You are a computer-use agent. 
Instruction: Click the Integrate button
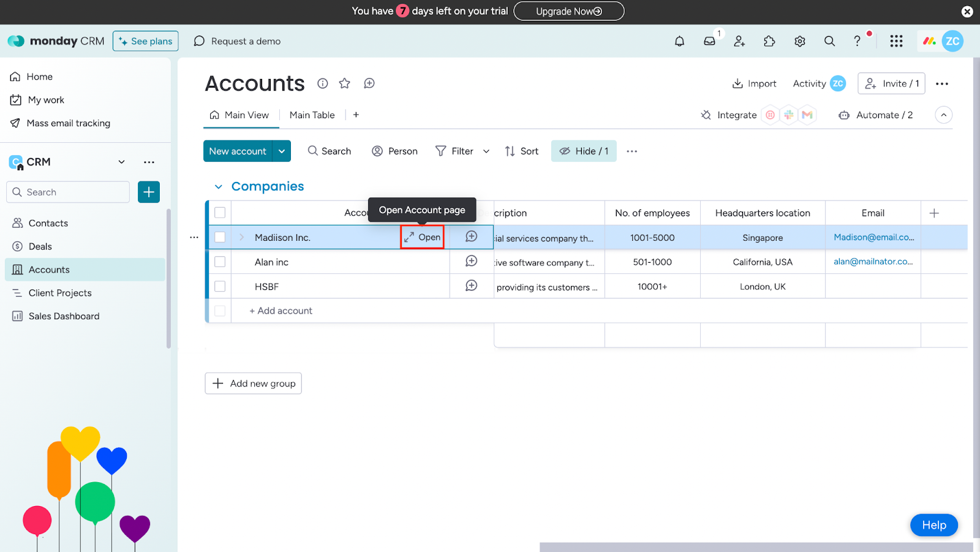(729, 115)
